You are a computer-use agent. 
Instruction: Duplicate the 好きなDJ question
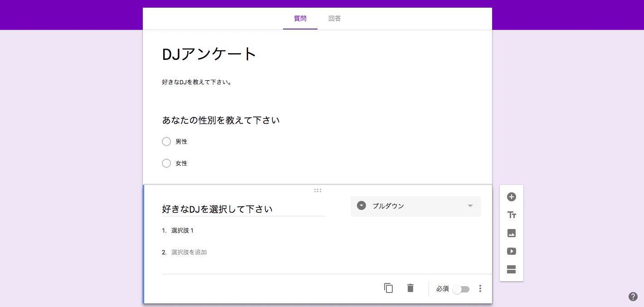[388, 288]
